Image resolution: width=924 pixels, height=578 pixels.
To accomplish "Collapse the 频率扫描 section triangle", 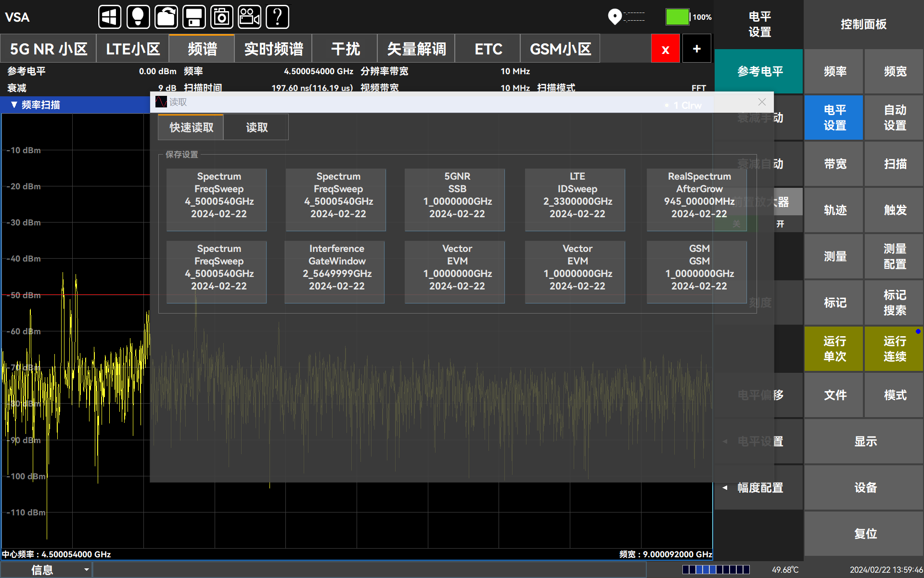I will tap(14, 105).
